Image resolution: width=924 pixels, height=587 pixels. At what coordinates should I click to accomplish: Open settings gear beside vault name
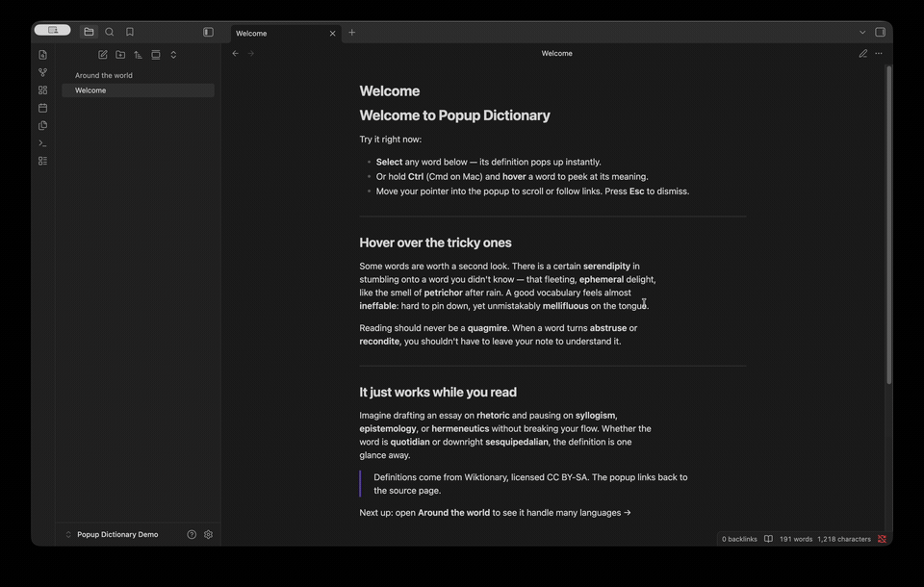(208, 534)
